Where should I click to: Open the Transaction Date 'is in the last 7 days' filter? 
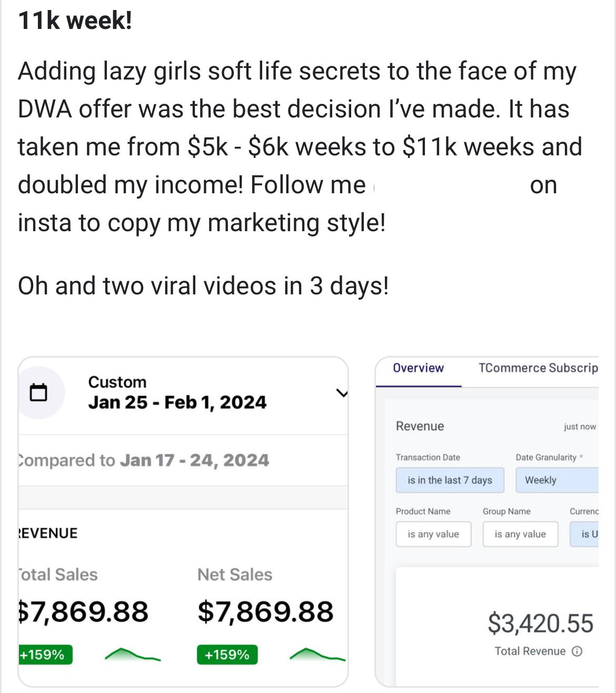[x=450, y=480]
